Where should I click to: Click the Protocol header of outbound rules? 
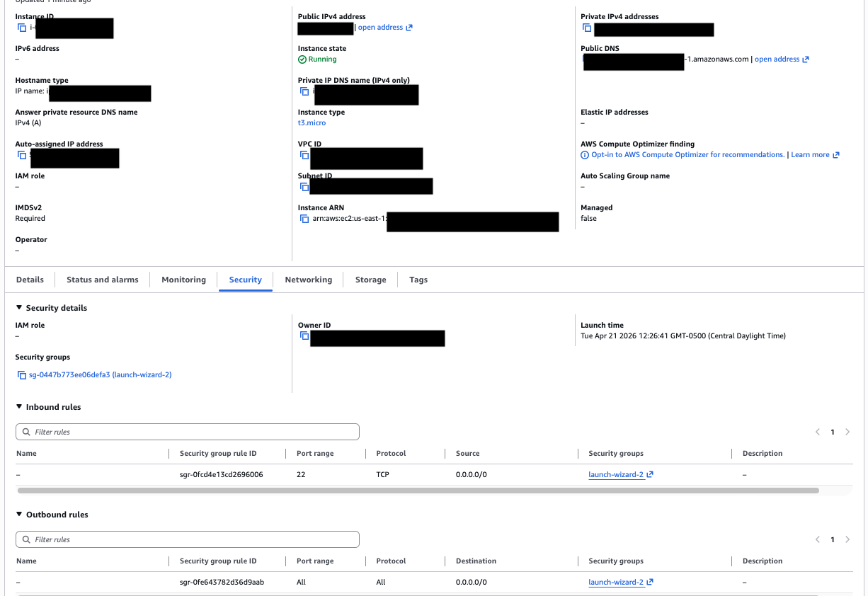tap(391, 561)
